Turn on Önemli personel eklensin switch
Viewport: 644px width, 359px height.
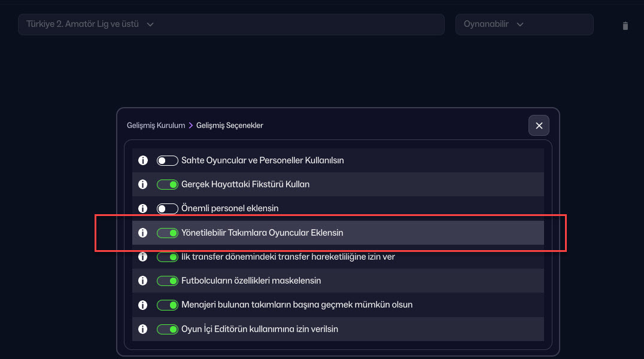168,208
